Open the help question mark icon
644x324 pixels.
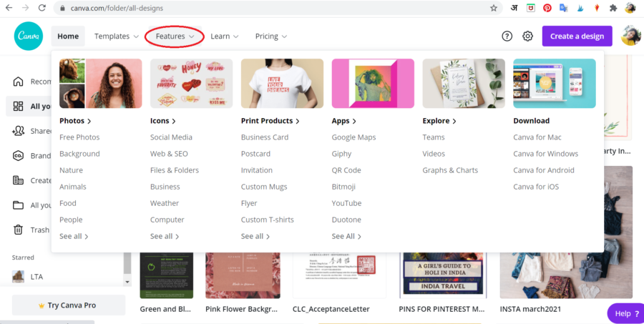point(507,36)
